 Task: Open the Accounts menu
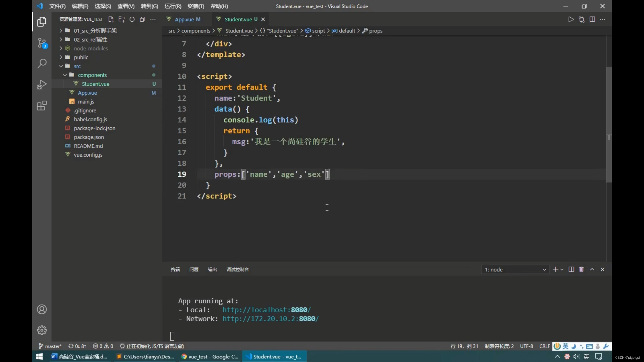pyautogui.click(x=42, y=309)
